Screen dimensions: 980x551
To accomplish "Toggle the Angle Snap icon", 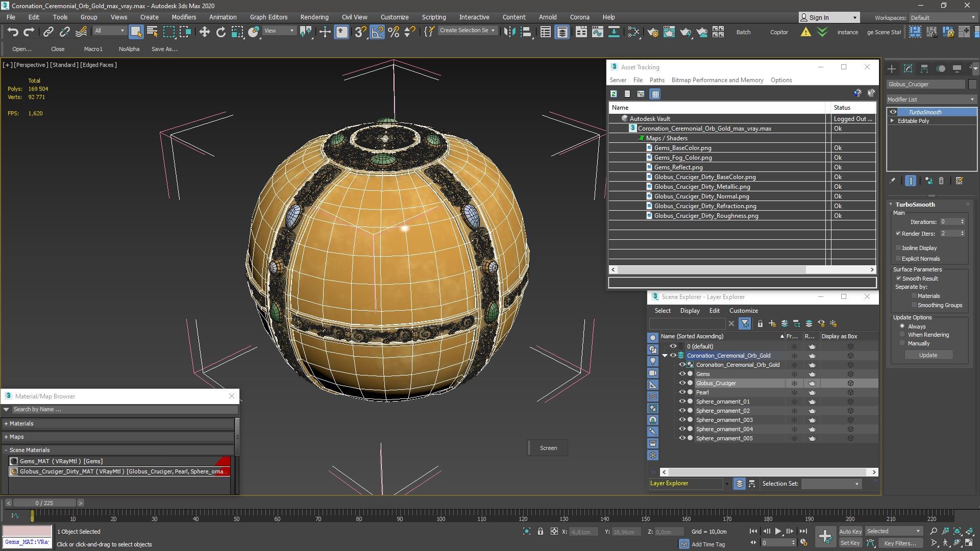I will tap(377, 32).
